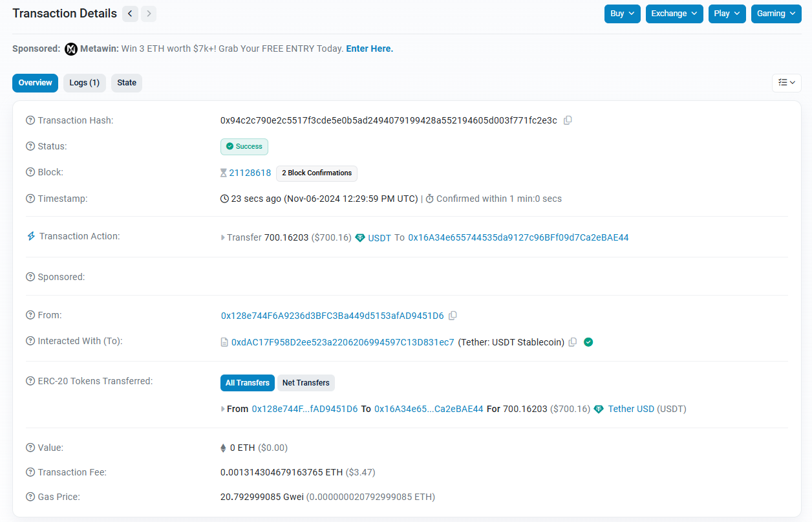Open shortened sender 0x128e744F...fAD9451D6 in transfers
Viewport: 812px width, 522px height.
click(304, 409)
